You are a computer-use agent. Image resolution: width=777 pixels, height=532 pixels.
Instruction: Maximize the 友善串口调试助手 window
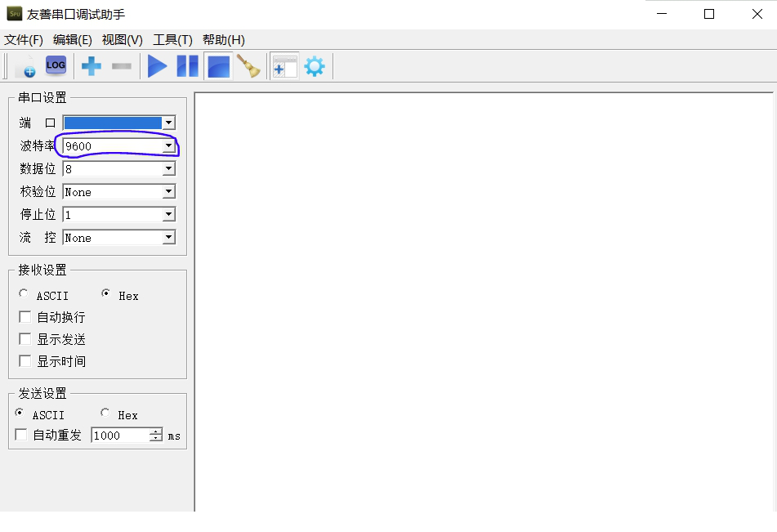(709, 14)
